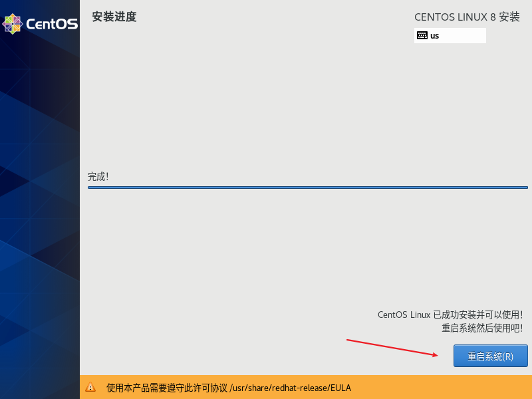Click the 重启系统(R) reboot button
This screenshot has height=399, width=532.
tap(491, 356)
